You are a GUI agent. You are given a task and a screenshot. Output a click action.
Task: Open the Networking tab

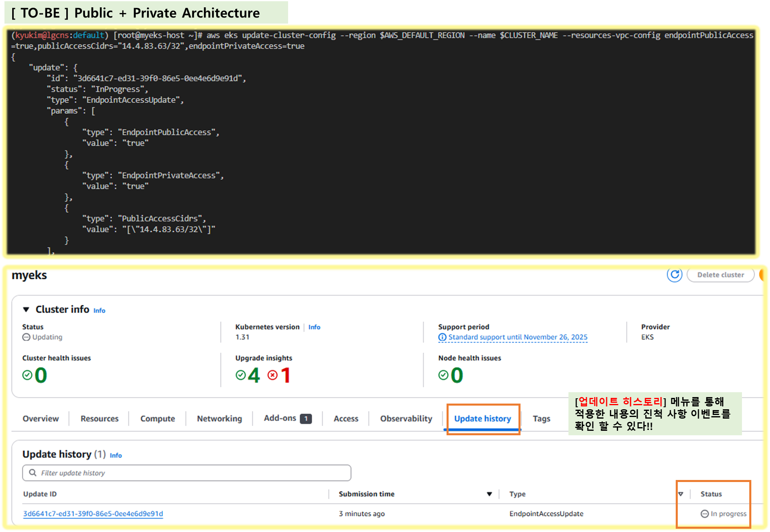tap(219, 419)
